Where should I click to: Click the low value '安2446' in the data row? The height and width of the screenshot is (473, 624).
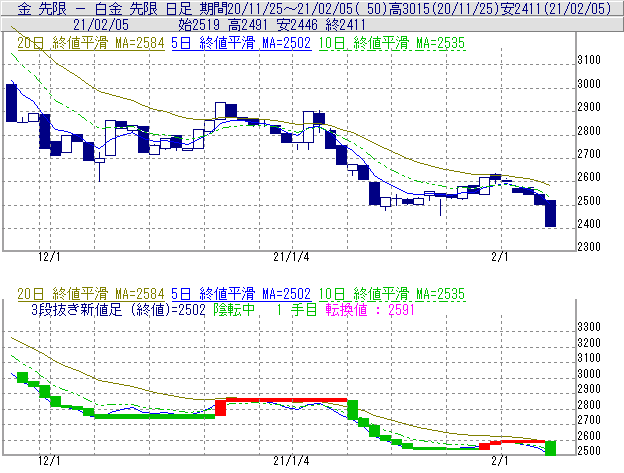297,25
